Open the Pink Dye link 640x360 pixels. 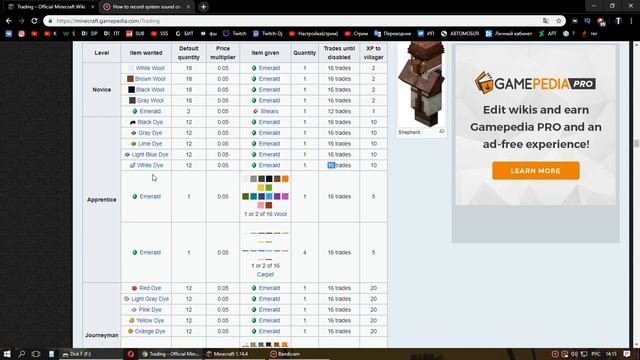(150, 310)
